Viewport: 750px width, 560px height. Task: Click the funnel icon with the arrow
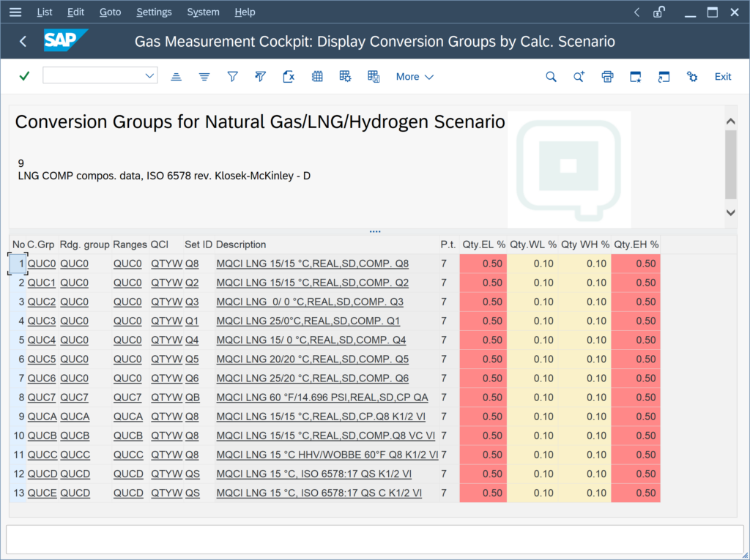pos(260,77)
